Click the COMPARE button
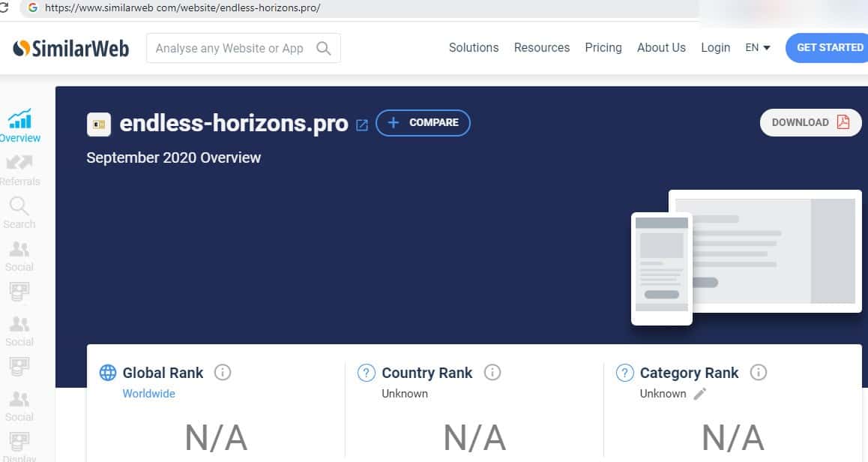This screenshot has width=868, height=462. point(423,122)
